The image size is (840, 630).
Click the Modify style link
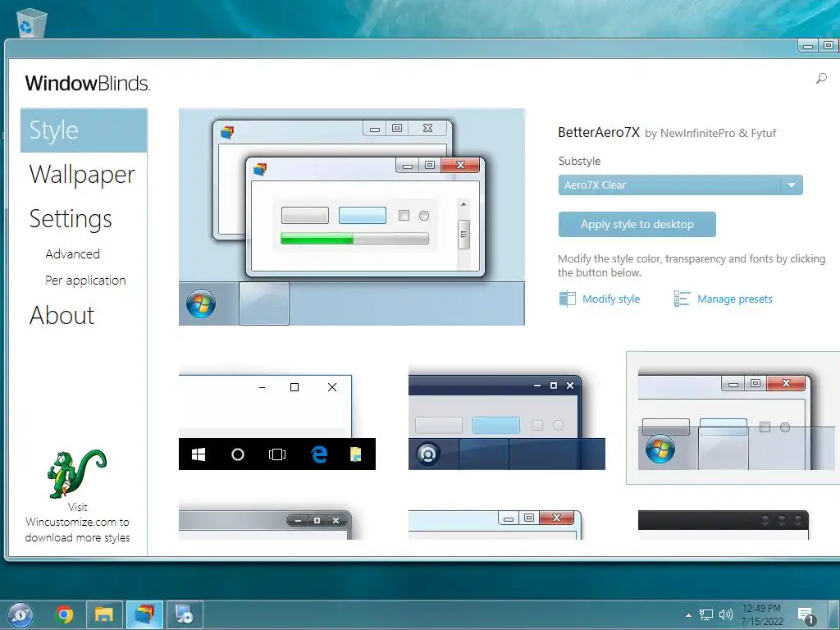coord(611,299)
